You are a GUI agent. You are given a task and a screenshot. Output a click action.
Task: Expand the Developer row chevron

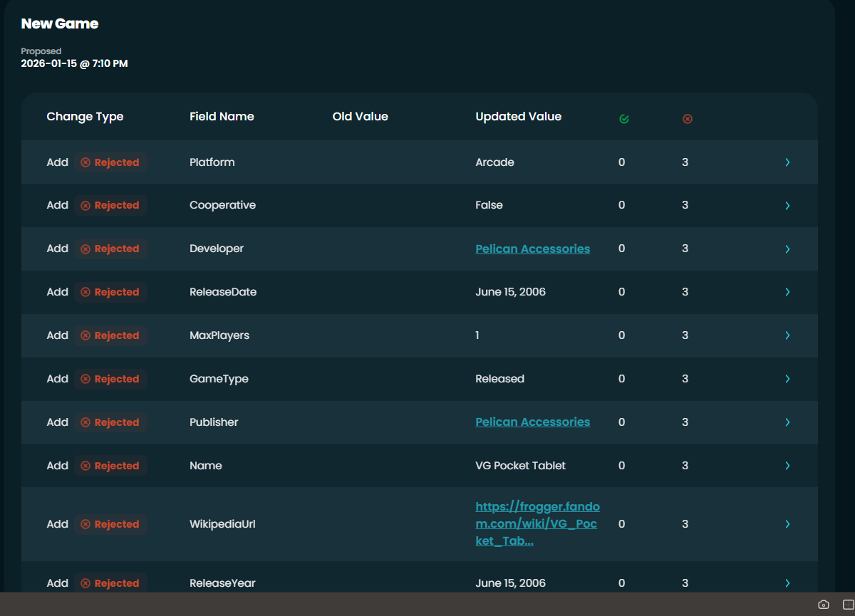coord(787,249)
